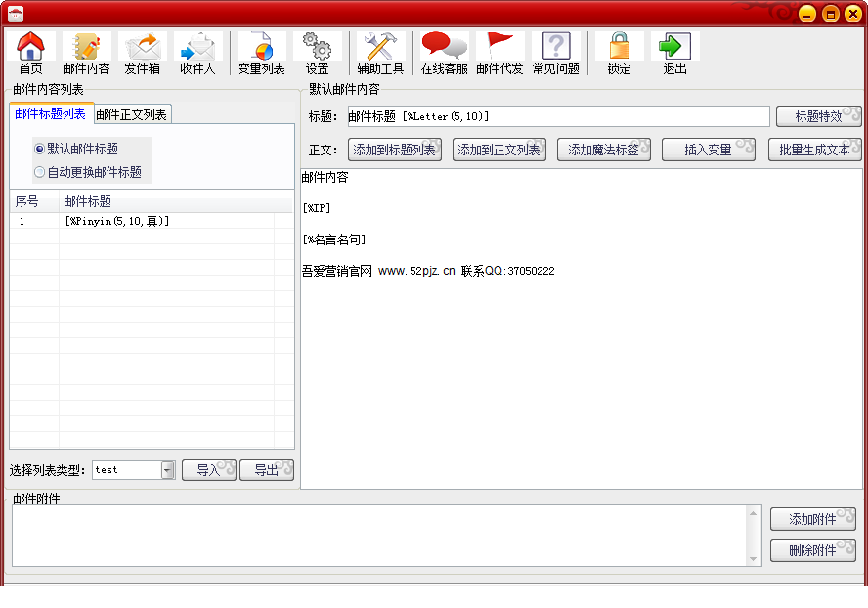Click the attachment list scroll down arrow

[x=753, y=559]
